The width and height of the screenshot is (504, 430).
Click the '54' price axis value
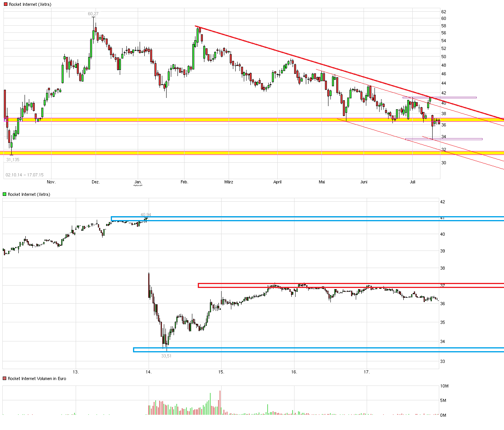[x=444, y=41]
